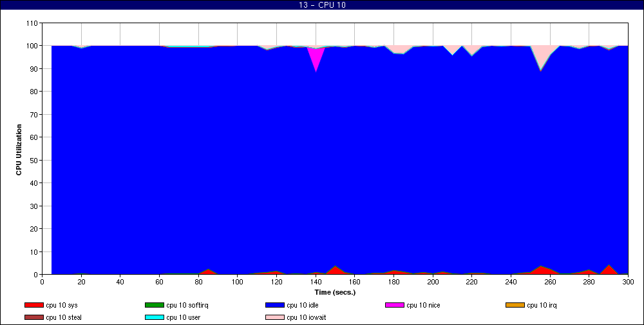This screenshot has width=644, height=325.
Task: Click the blue cpu 10 idle legend swatch
Action: 275,305
